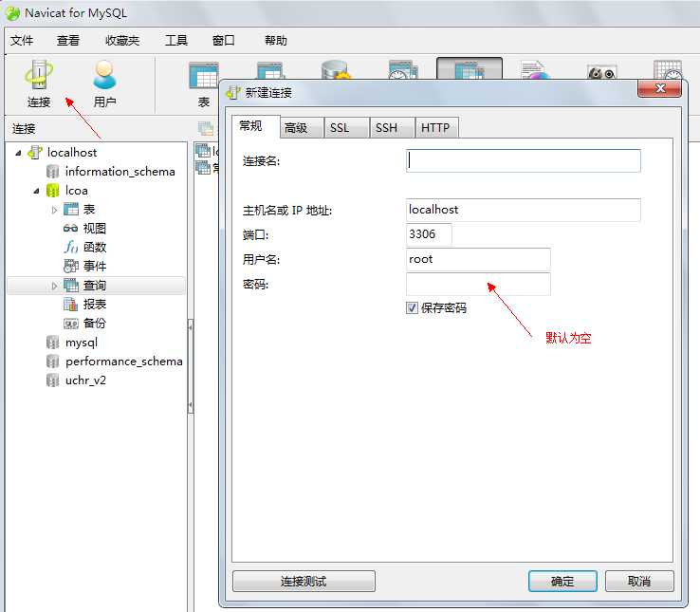The width and height of the screenshot is (700, 612).
Task: Click the Test Connection (连接测试) button
Action: tap(304, 582)
